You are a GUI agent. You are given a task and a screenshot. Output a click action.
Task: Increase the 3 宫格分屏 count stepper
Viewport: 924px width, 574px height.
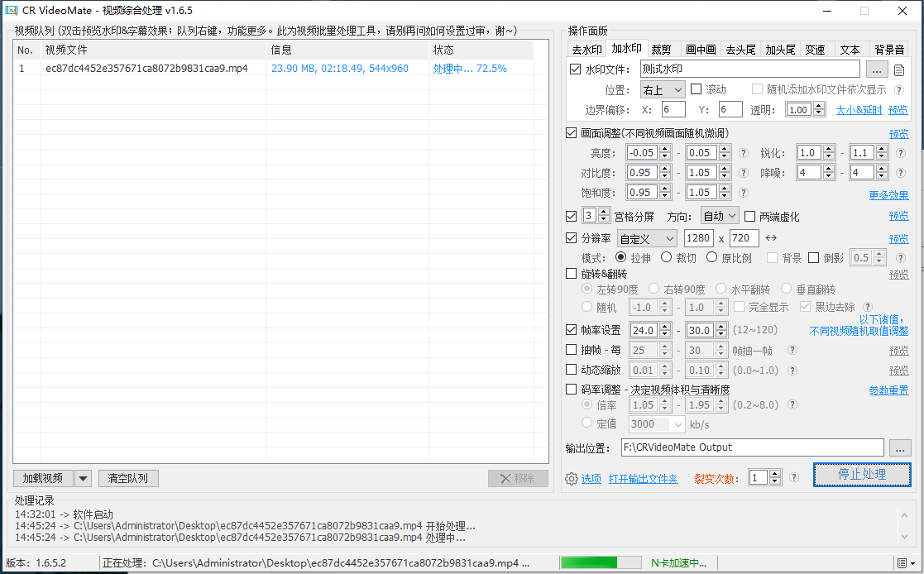point(603,213)
